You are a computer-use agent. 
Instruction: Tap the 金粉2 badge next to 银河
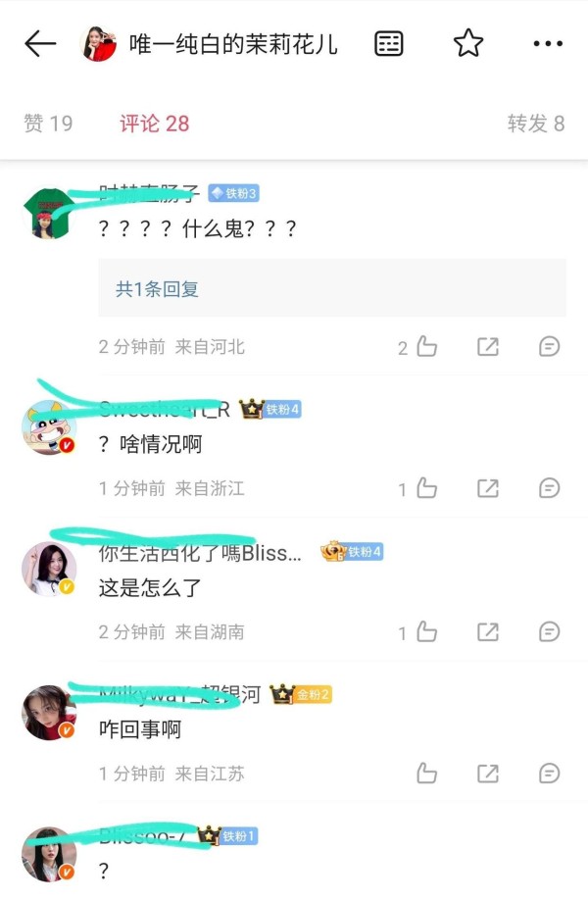click(x=301, y=694)
